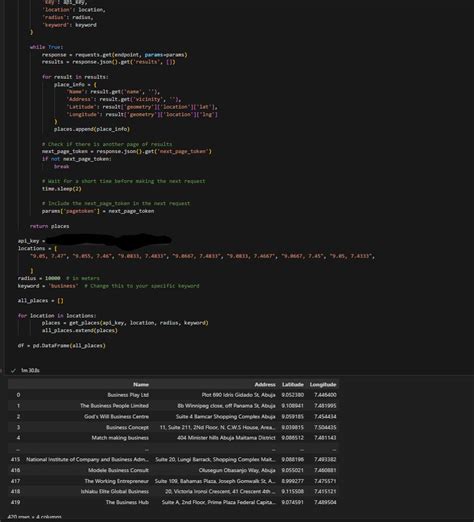The height and width of the screenshot is (522, 474).
Task: Select 'Ishiaku Elite Global Business' cell
Action: tap(115, 491)
